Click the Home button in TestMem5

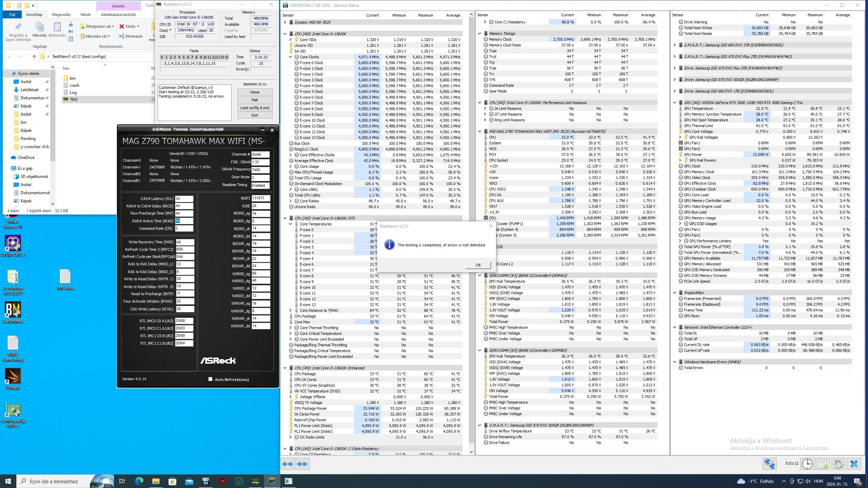(255, 92)
